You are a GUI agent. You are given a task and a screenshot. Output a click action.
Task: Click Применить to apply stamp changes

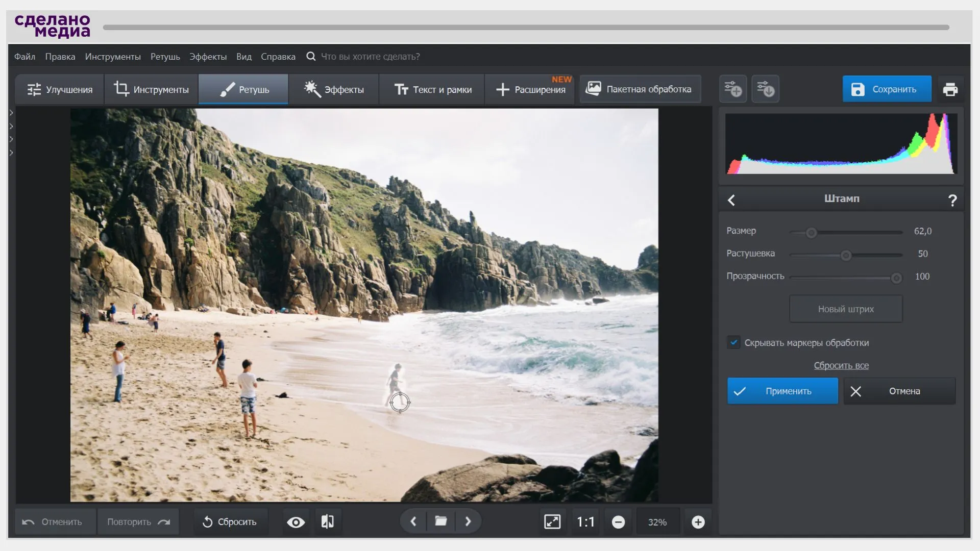(x=782, y=391)
